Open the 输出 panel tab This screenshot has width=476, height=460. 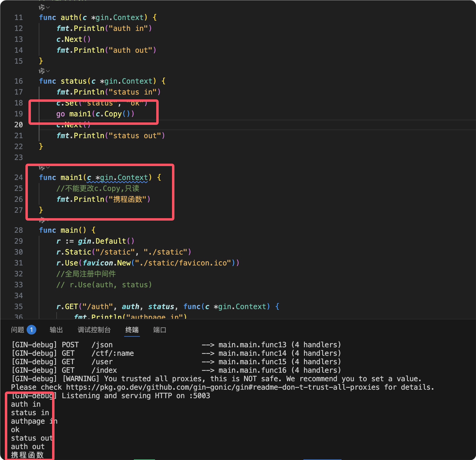[x=56, y=330]
